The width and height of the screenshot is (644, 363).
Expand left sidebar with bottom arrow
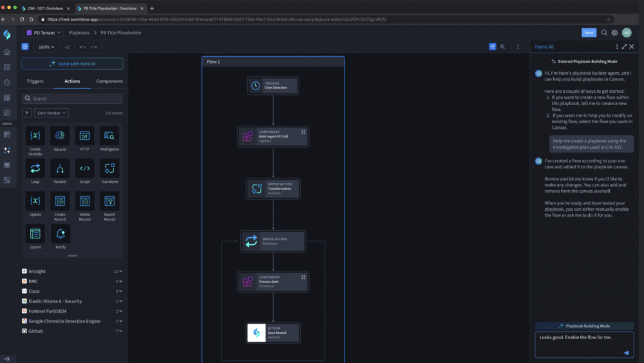pyautogui.click(x=7, y=359)
